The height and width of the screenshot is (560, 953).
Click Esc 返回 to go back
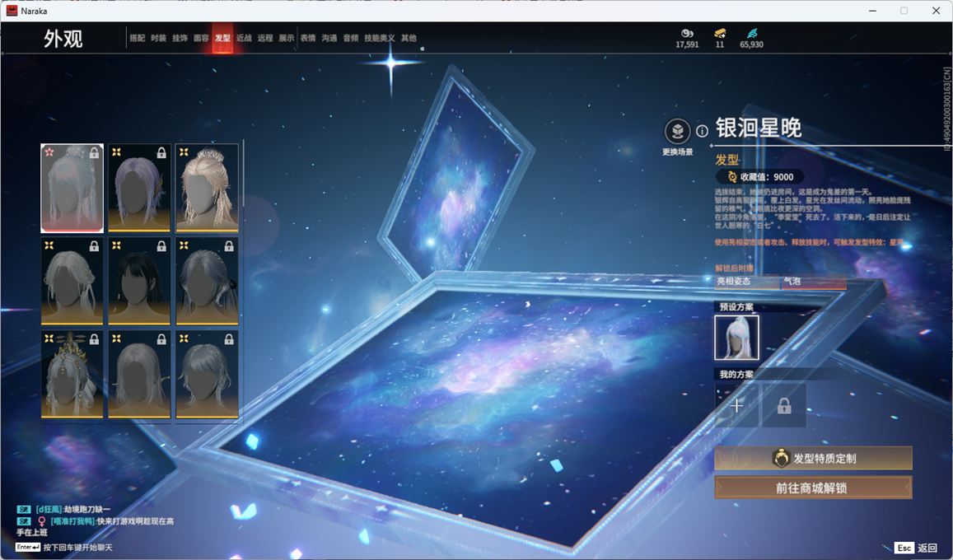point(916,548)
